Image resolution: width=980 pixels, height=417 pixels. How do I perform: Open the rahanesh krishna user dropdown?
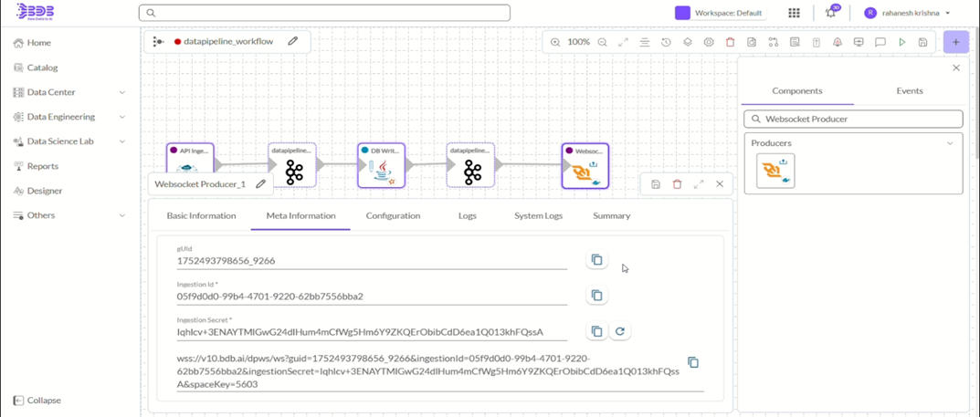[947, 14]
